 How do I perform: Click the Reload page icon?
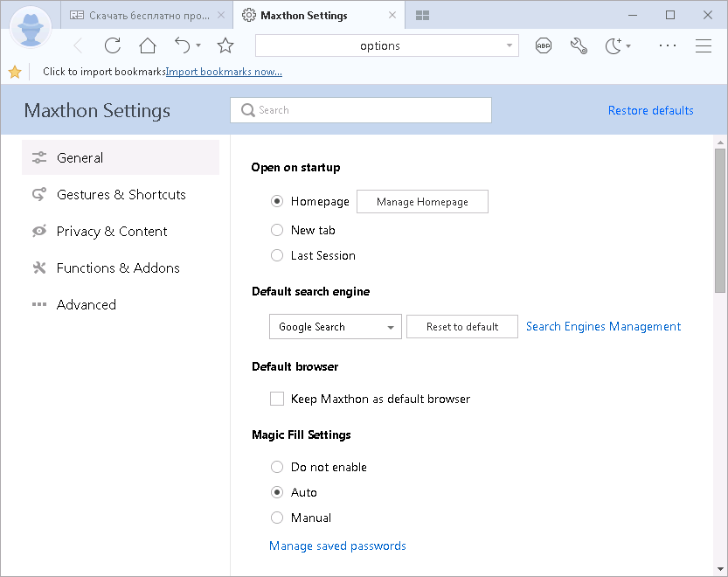(x=112, y=46)
